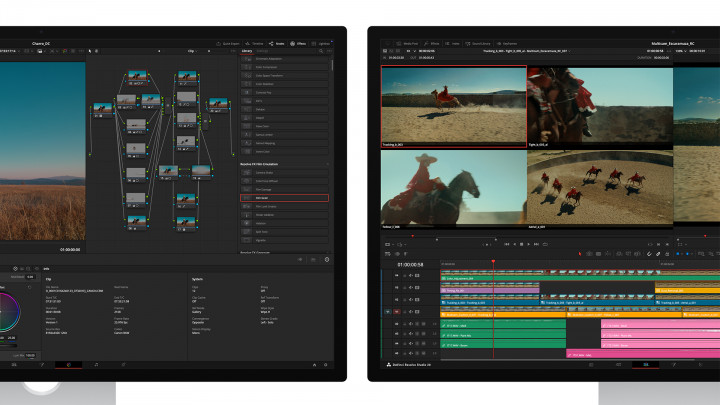Select the aerial multicam angle with several riders
This screenshot has height=405, width=720.
(600, 189)
